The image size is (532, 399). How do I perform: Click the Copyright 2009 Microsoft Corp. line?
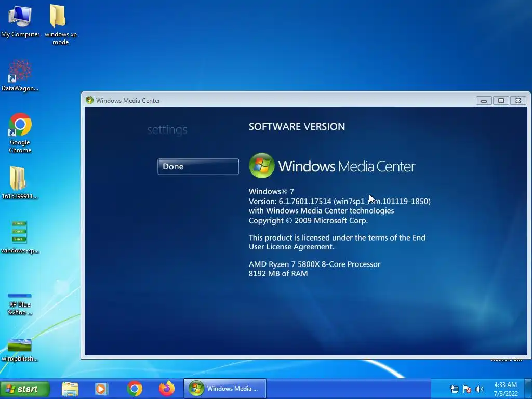(x=308, y=220)
